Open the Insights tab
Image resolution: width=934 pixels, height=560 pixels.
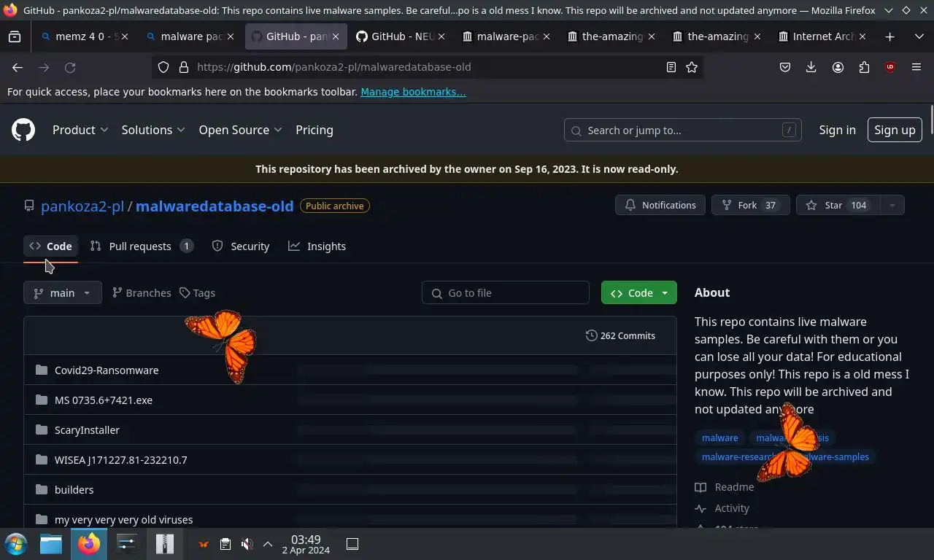[x=317, y=246]
